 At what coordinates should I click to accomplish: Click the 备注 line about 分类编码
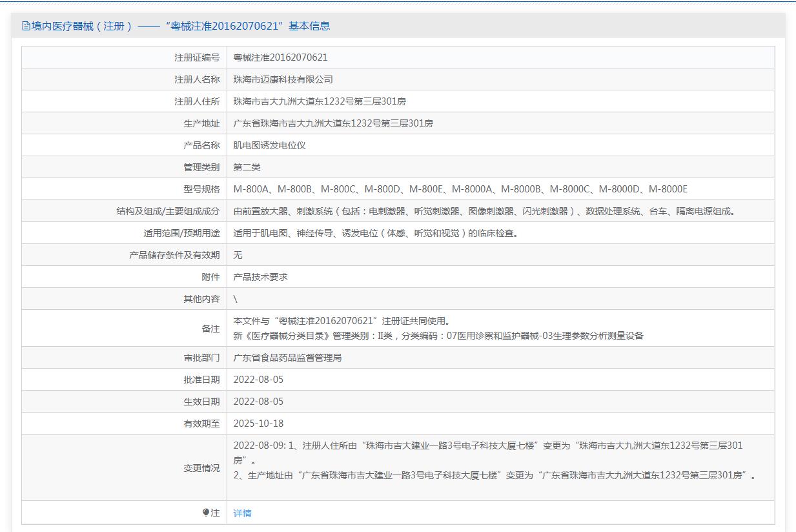(438, 336)
